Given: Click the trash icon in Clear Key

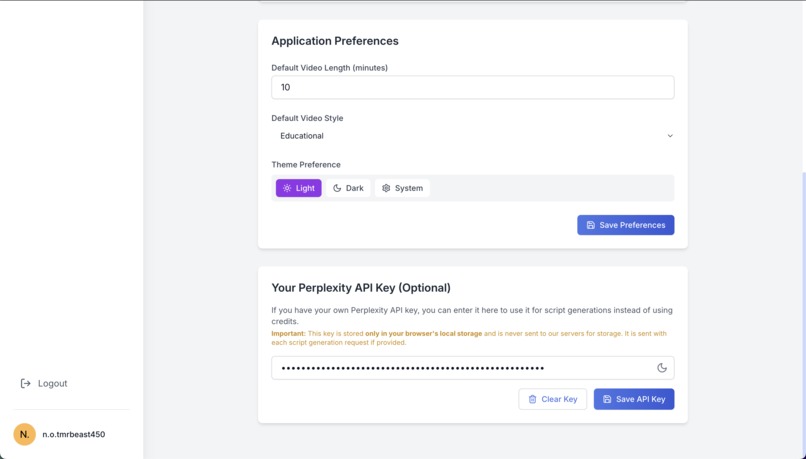Looking at the screenshot, I should coord(532,399).
